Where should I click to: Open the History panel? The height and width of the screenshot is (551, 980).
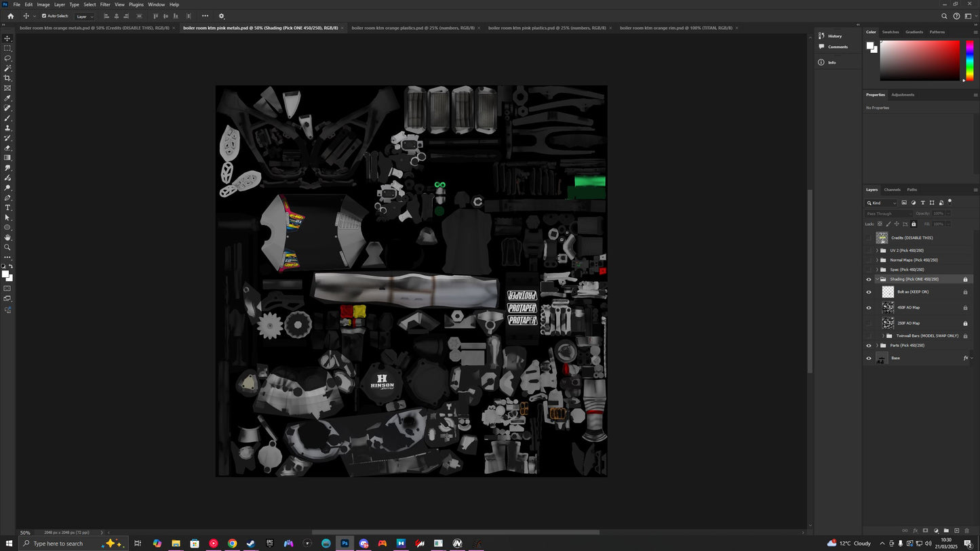click(x=835, y=36)
